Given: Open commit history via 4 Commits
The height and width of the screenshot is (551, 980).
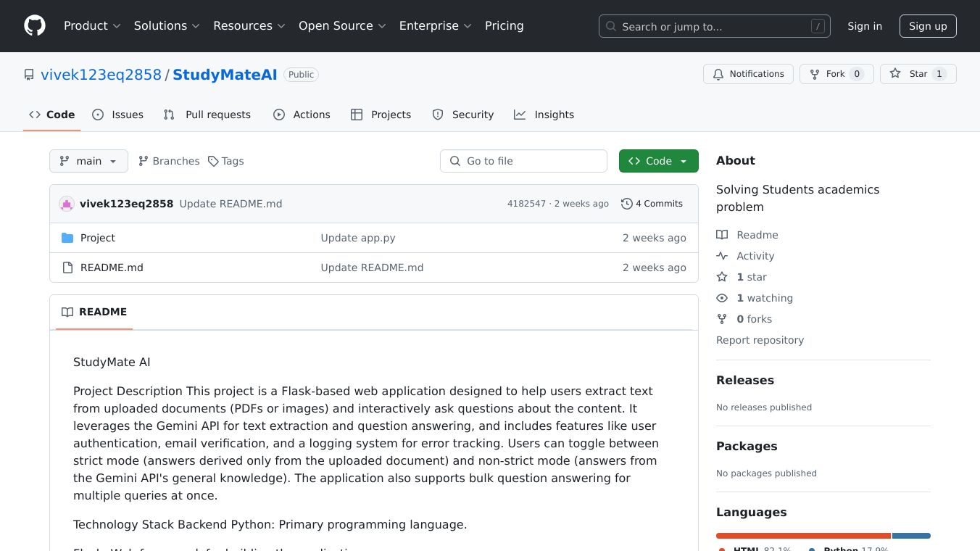Looking at the screenshot, I should click(652, 204).
